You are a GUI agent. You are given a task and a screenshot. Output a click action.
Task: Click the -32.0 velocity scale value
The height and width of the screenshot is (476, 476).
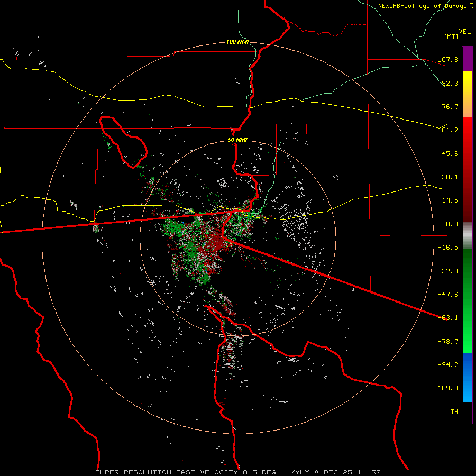[x=448, y=271]
